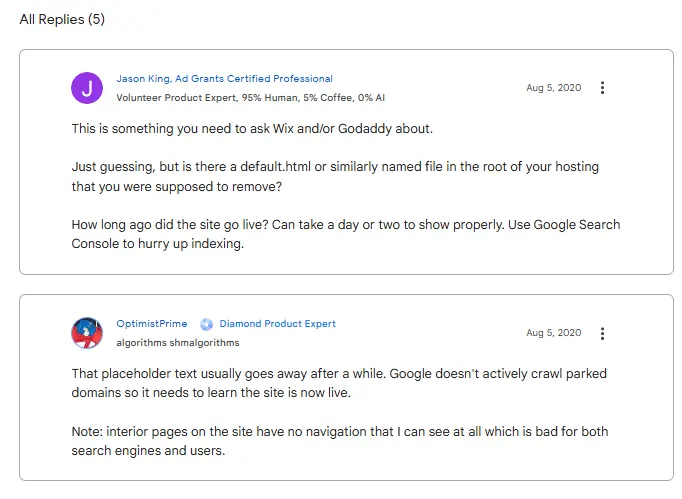Click the date on OptimistPrime's reply

(553, 333)
